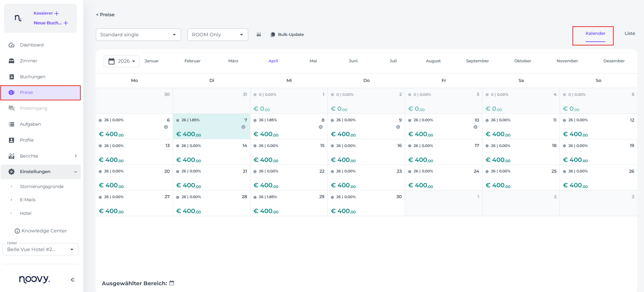Click the x circle icon on April 6
This screenshot has height=292, width=644.
(x=166, y=127)
